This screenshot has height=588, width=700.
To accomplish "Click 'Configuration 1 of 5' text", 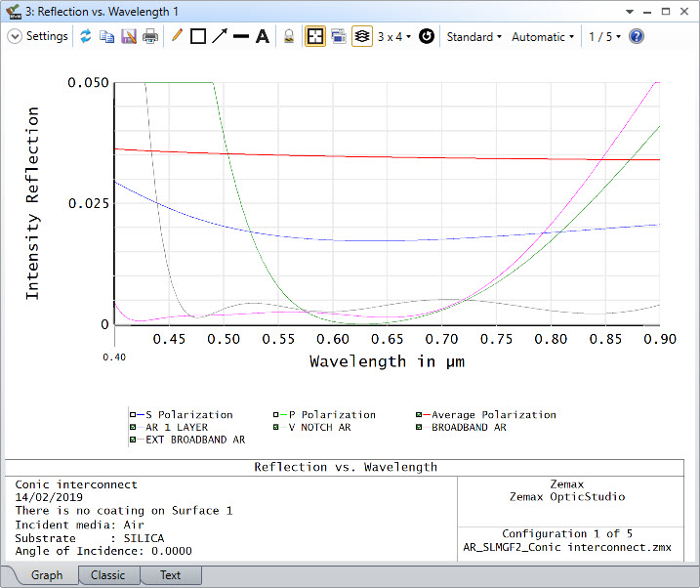I will 567,533.
